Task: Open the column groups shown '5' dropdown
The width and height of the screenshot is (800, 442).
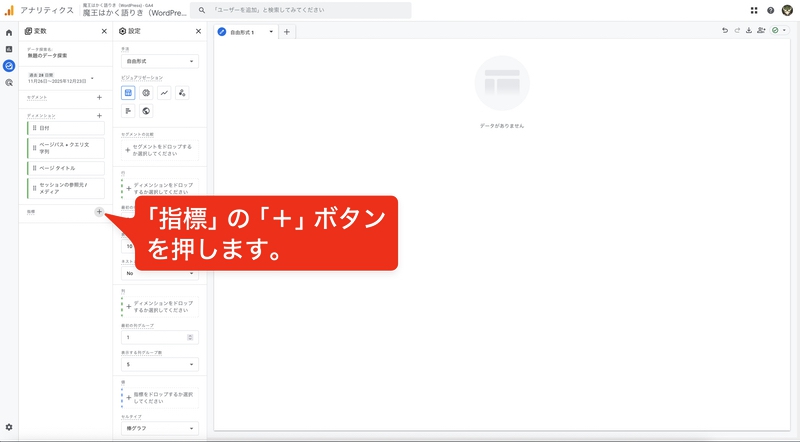Action: (160, 364)
